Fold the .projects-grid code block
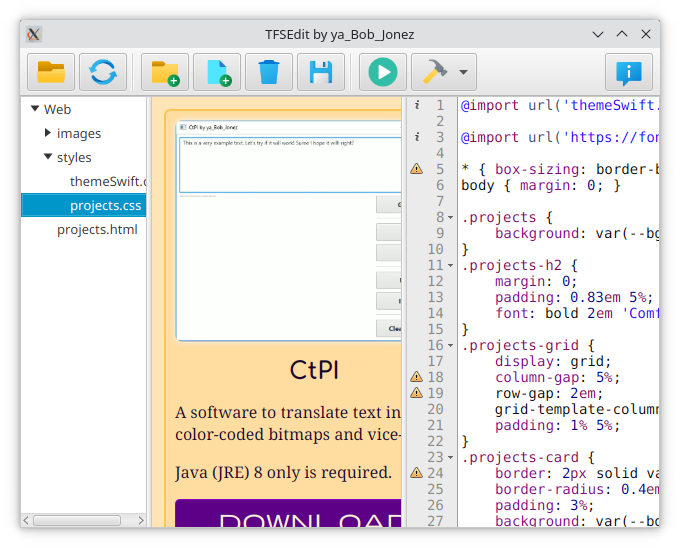680x548 pixels. coord(451,346)
